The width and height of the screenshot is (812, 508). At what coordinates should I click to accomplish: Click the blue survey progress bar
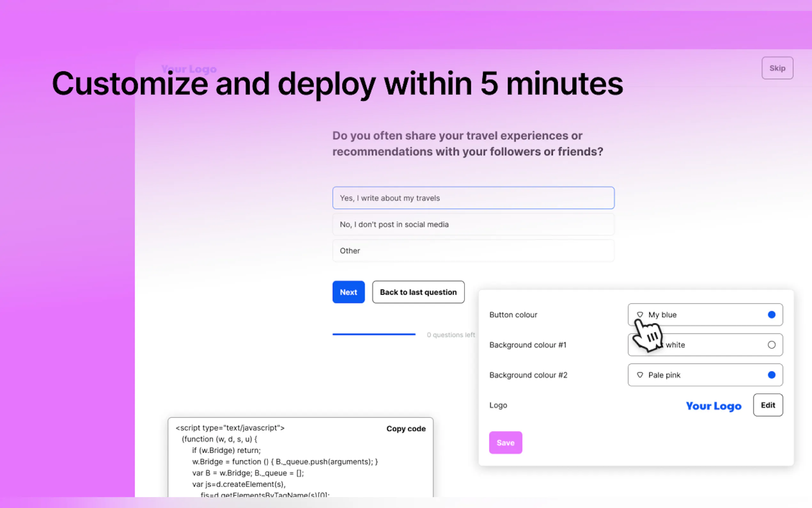pyautogui.click(x=374, y=334)
